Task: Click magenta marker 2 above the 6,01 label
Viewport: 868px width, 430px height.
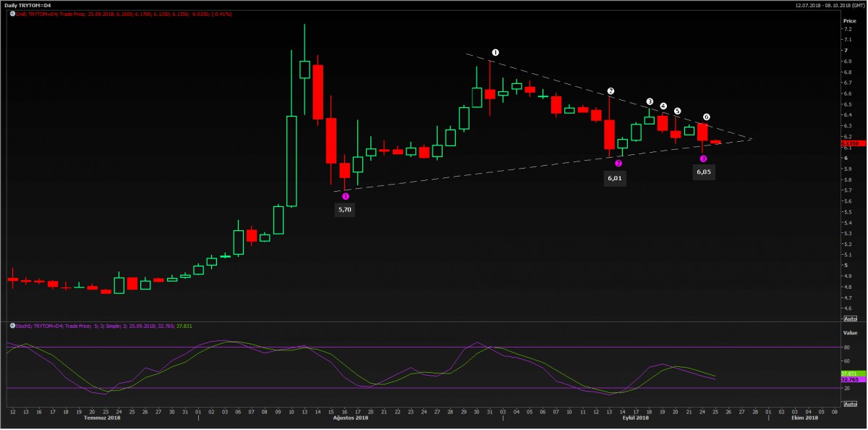Action: 618,164
